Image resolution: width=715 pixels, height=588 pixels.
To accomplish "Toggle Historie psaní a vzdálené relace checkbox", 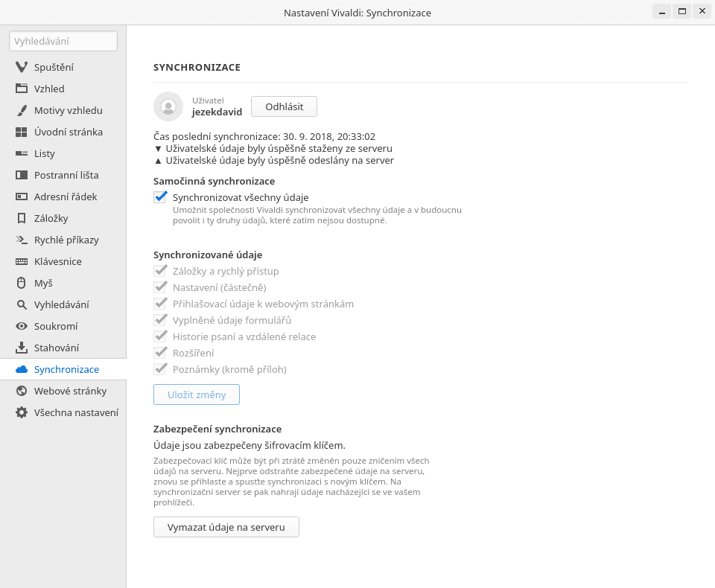I will (160, 336).
